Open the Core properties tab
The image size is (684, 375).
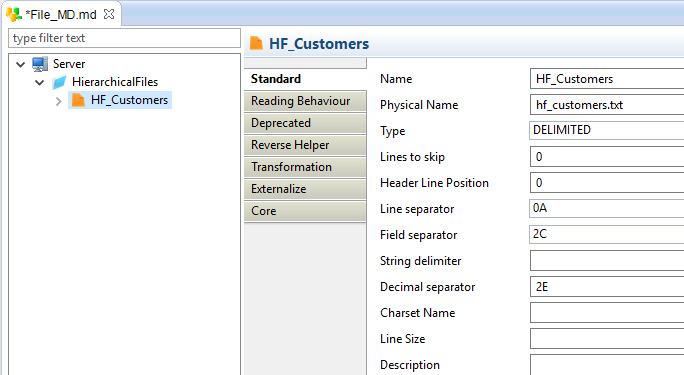pyautogui.click(x=305, y=211)
